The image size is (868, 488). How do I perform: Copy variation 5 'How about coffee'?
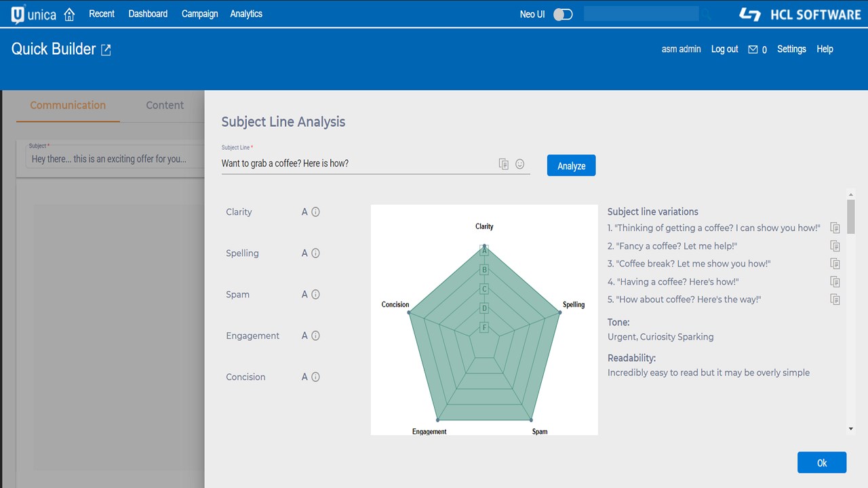[835, 300]
